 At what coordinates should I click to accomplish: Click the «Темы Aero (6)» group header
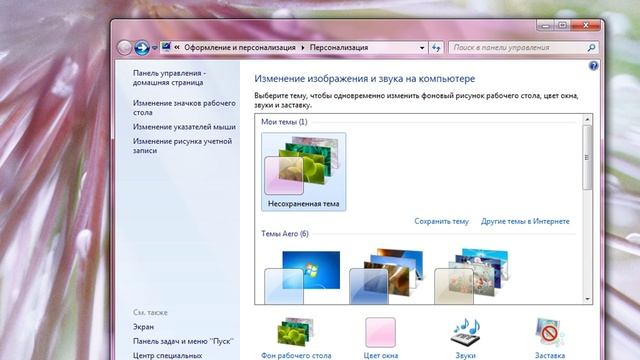(285, 233)
